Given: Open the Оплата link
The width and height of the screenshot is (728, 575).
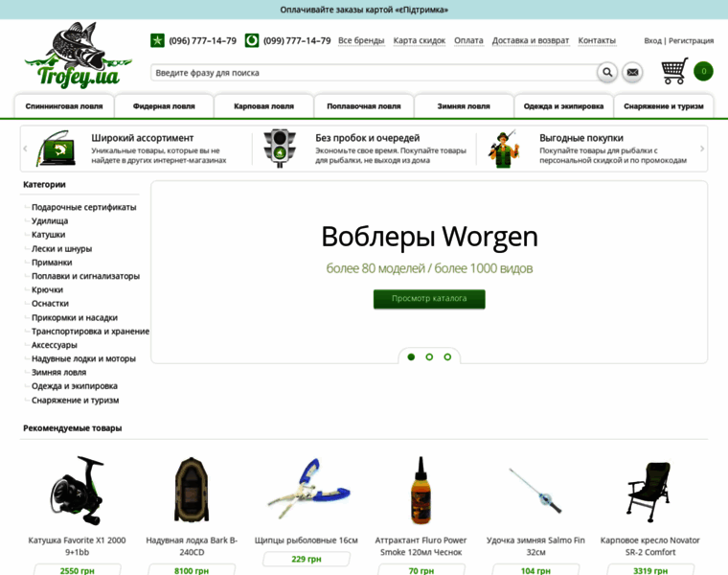Looking at the screenshot, I should click(x=468, y=40).
